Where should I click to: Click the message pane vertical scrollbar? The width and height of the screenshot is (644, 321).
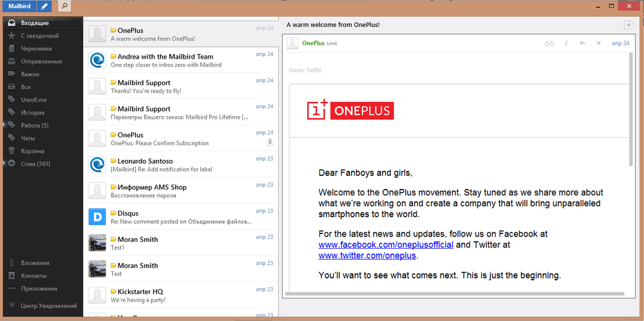point(632,110)
